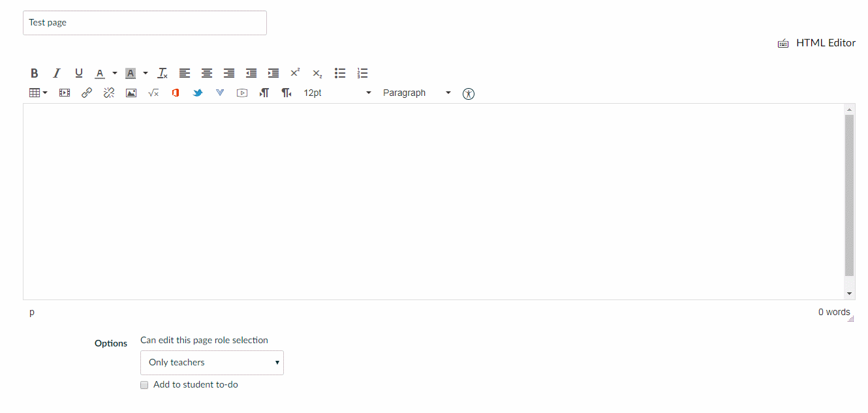Screen dimensions: 868x413
Task: Insert a math equation
Action: (153, 93)
